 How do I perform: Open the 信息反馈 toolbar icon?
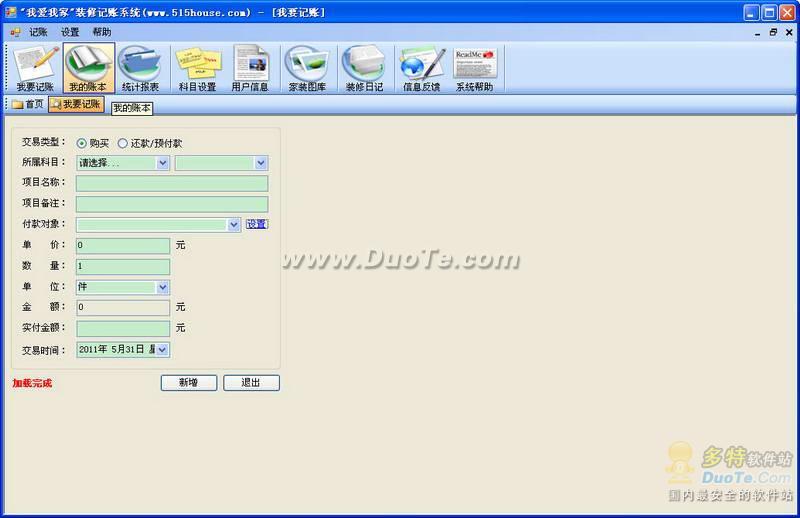click(x=421, y=68)
